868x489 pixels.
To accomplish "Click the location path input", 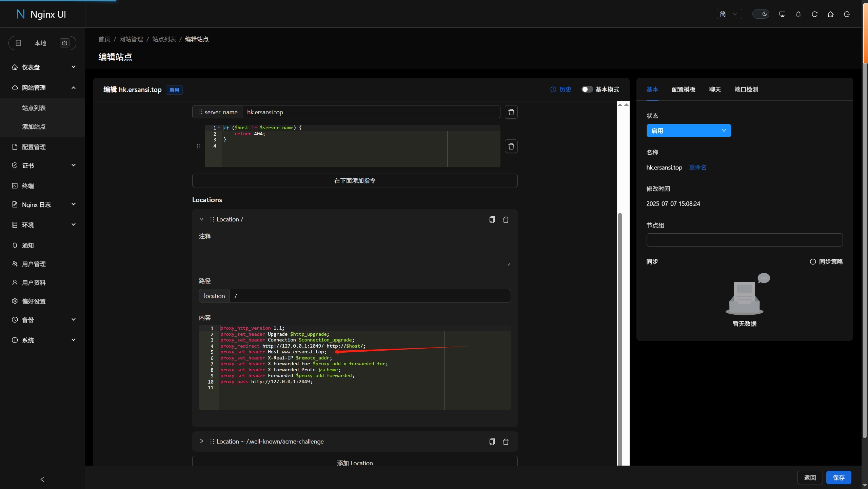I will click(370, 296).
